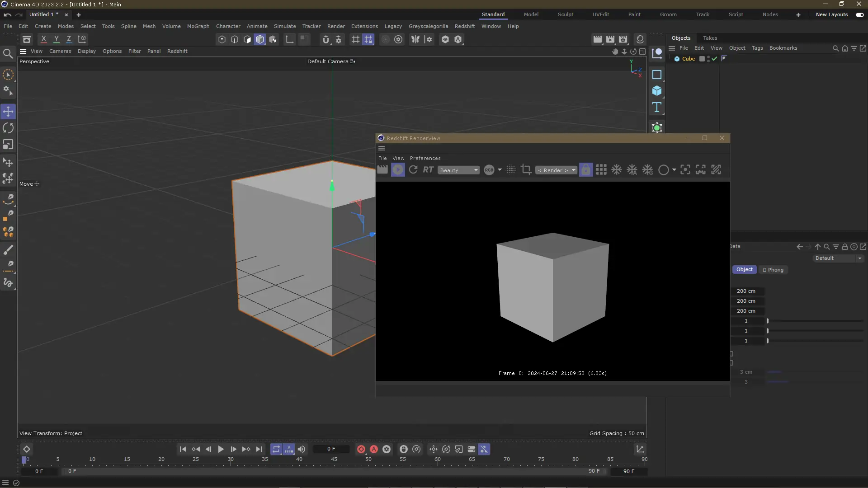Click the RT button in RenderView
The image size is (868, 488).
click(428, 170)
